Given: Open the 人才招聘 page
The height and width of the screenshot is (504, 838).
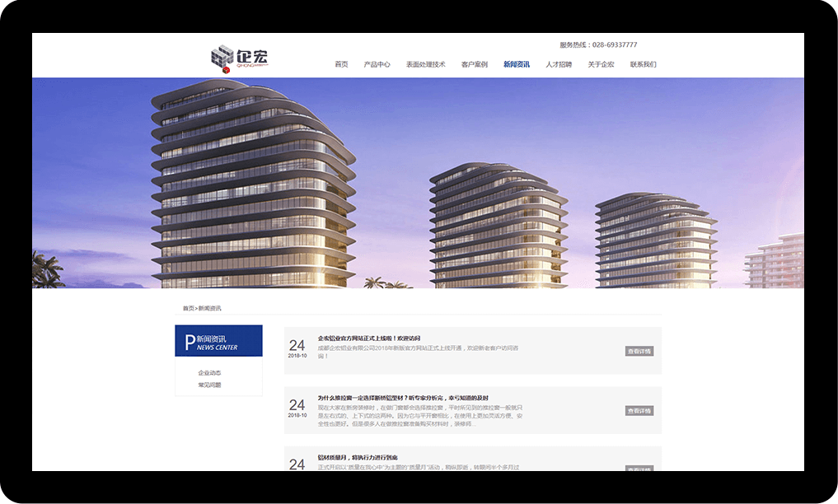Looking at the screenshot, I should pos(559,64).
